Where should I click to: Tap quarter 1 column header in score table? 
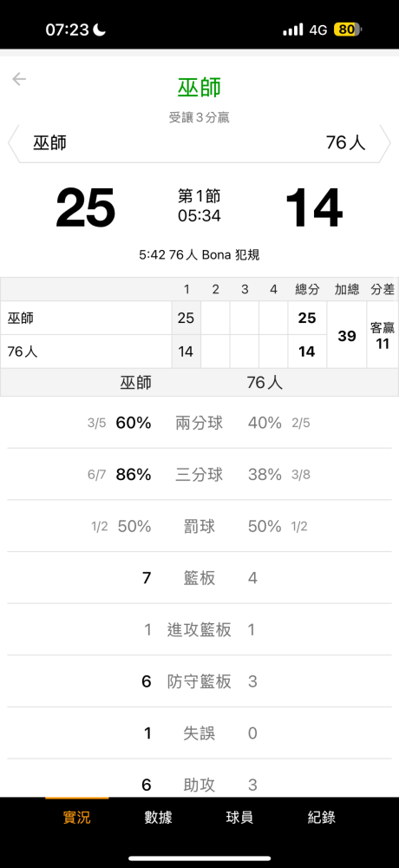click(186, 290)
